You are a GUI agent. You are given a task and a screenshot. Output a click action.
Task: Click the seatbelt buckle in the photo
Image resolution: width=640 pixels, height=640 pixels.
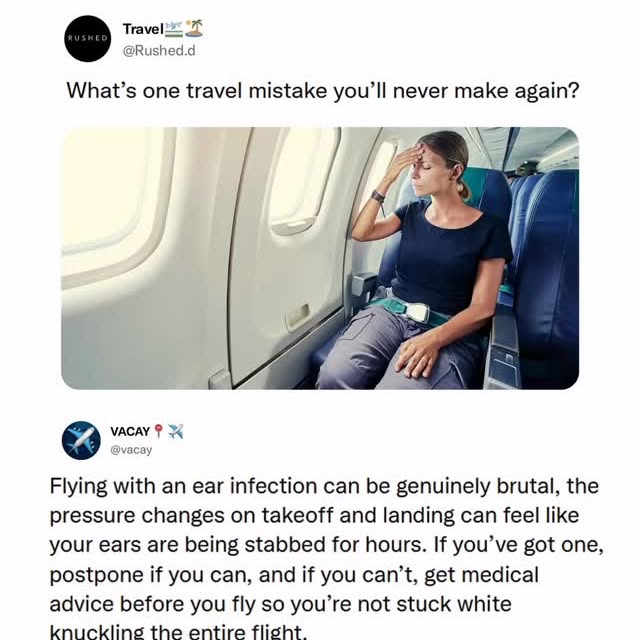413,313
